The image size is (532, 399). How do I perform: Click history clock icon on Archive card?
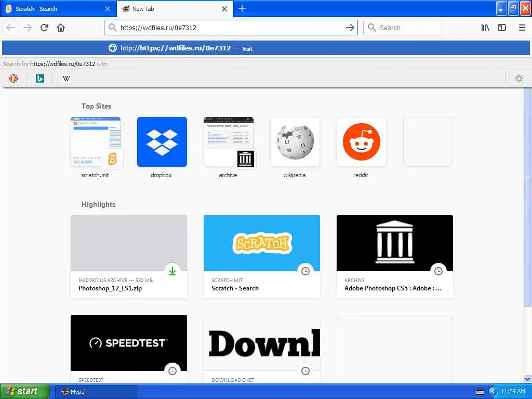(x=438, y=271)
